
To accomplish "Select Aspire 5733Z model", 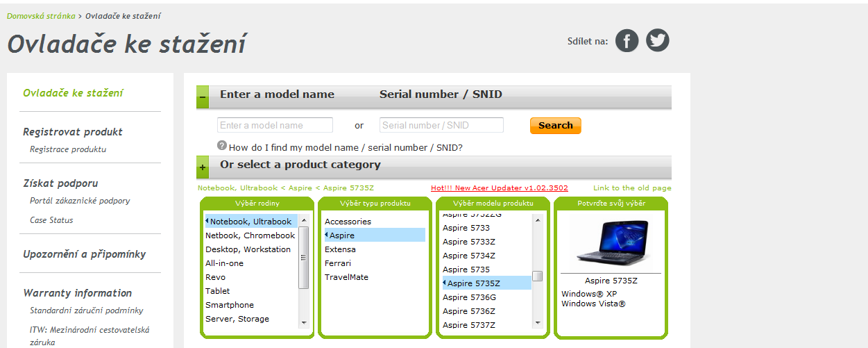I will tap(469, 242).
